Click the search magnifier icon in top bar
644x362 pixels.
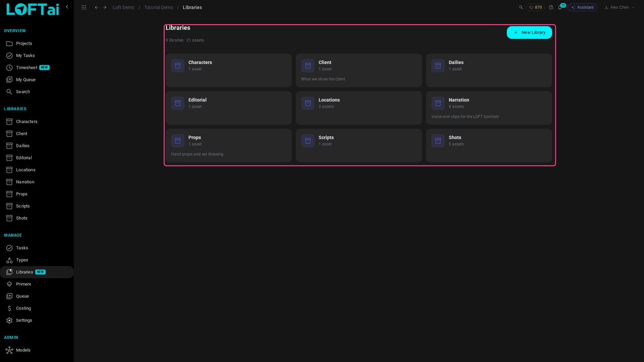[521, 8]
